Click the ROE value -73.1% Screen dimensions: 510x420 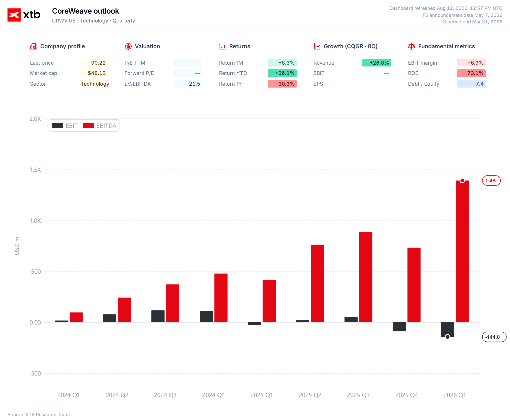471,73
